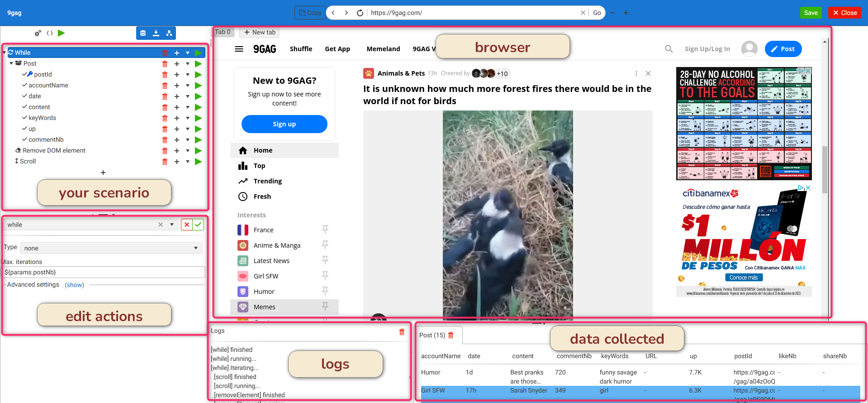This screenshot has width=868, height=403.
Task: Click the Go button
Action: tap(597, 13)
